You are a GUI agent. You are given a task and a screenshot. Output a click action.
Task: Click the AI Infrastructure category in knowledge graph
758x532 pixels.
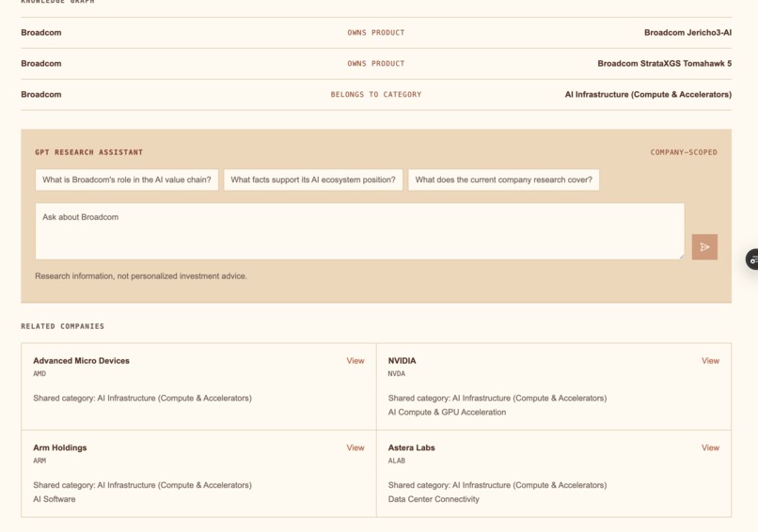tap(648, 94)
